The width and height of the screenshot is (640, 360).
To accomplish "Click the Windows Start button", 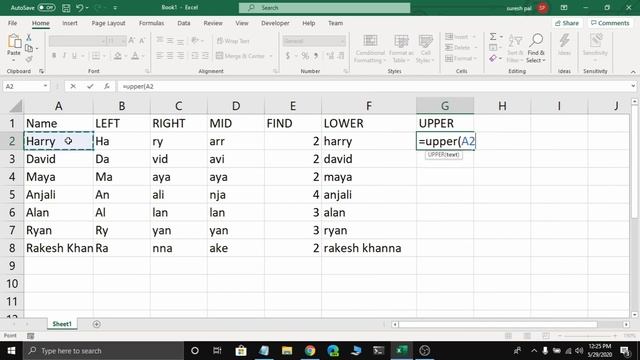I will click(11, 351).
